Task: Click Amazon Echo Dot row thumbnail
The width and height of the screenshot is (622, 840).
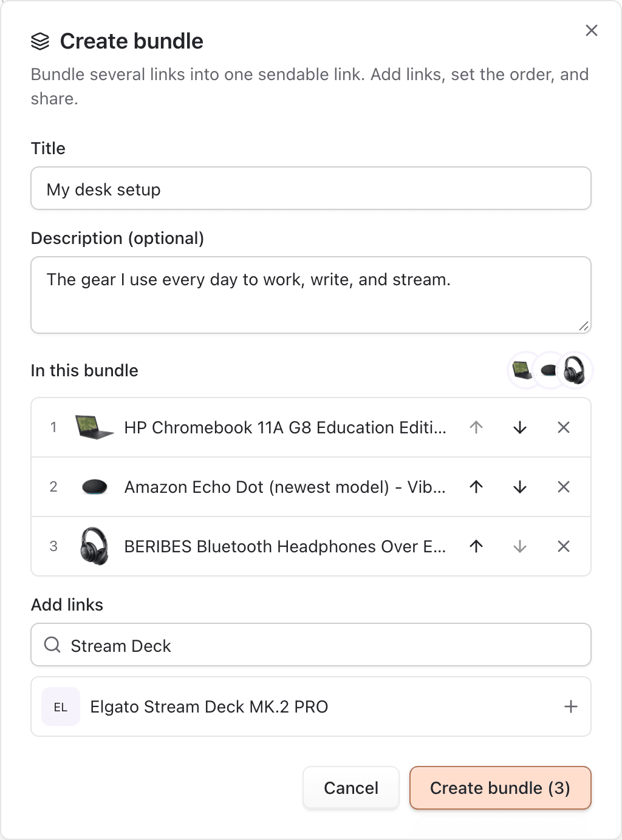Action: point(94,487)
